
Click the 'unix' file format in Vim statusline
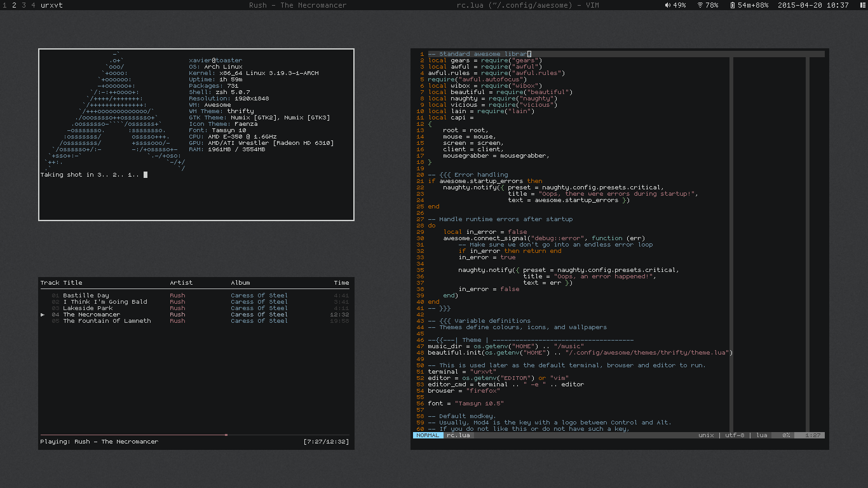(706, 435)
